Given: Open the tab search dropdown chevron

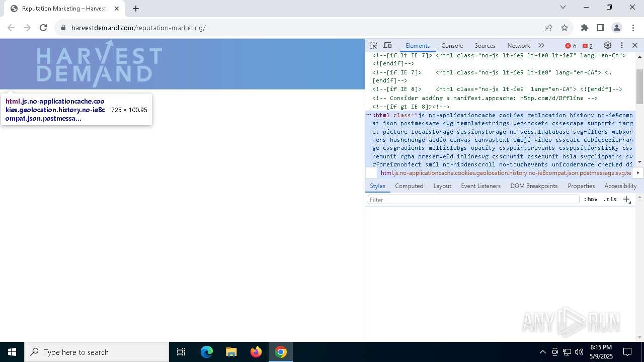Looking at the screenshot, I should click(563, 8).
